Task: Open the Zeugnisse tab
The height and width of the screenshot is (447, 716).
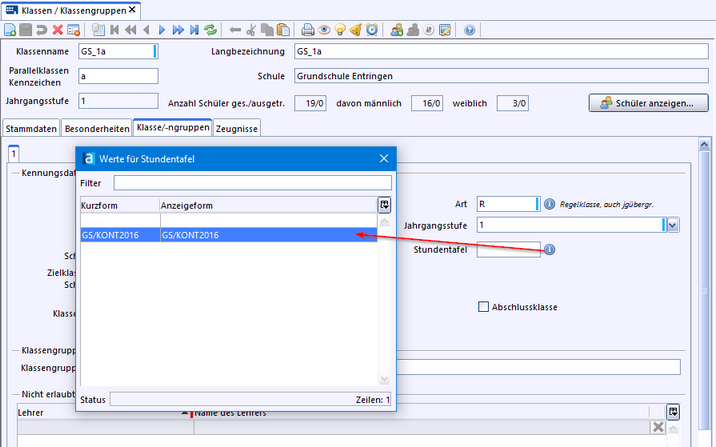Action: click(237, 128)
